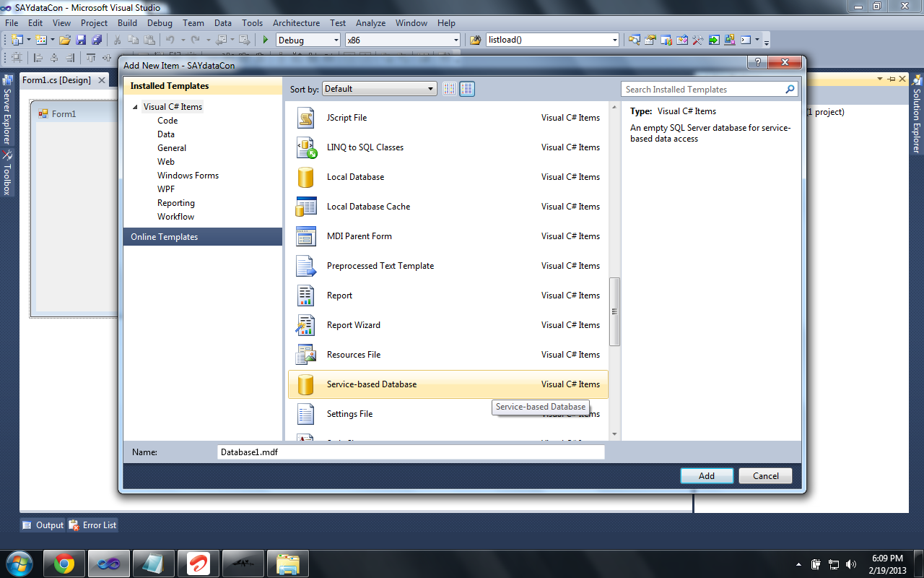Screen dimensions: 924x578
Task: Select the Report Wizard template
Action: click(x=448, y=325)
